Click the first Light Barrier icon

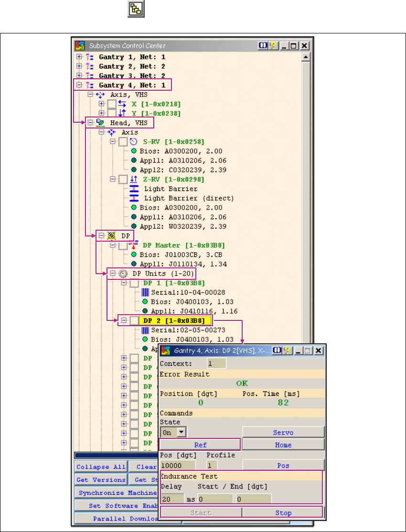135,189
